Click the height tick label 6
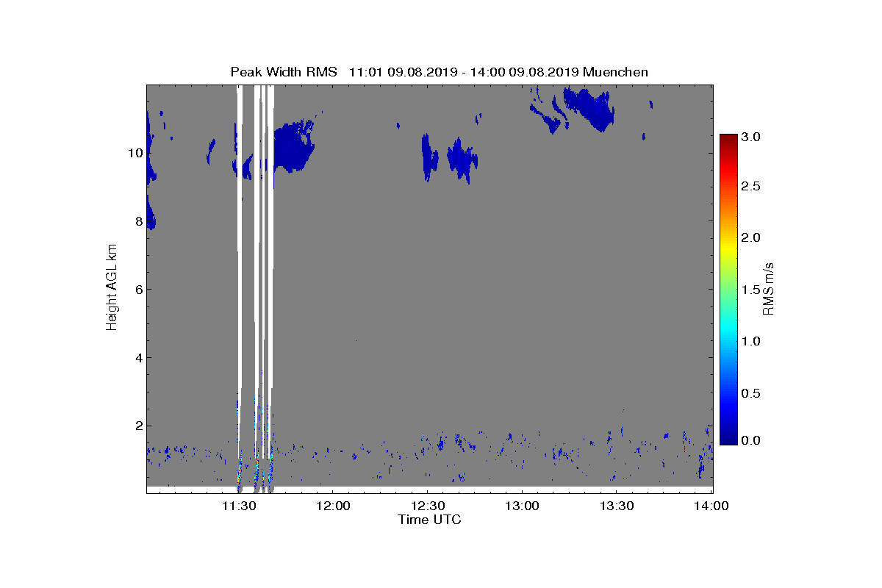Image resolution: width=882 pixels, height=588 pixels. (138, 290)
